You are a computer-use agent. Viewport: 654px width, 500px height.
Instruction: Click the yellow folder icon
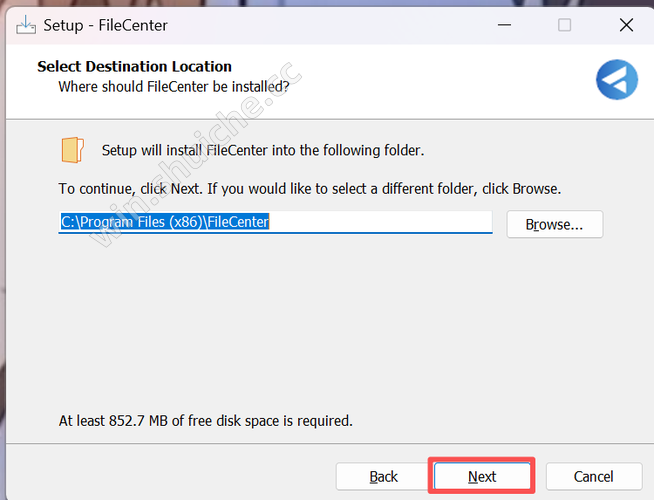[72, 150]
